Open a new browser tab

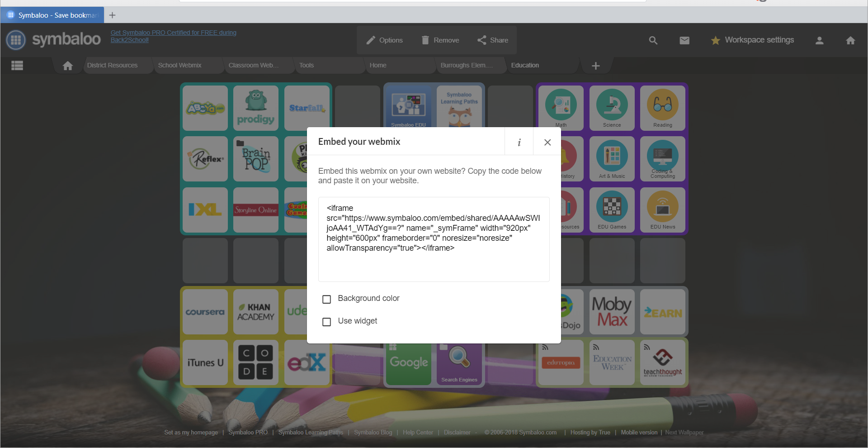coord(113,15)
